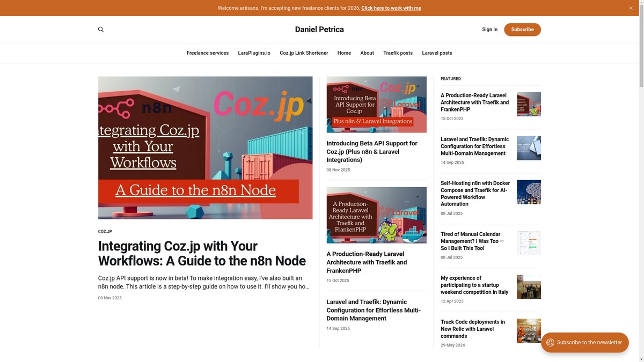Click 'Click here to work with me' link
The height and width of the screenshot is (362, 644).
[391, 8]
